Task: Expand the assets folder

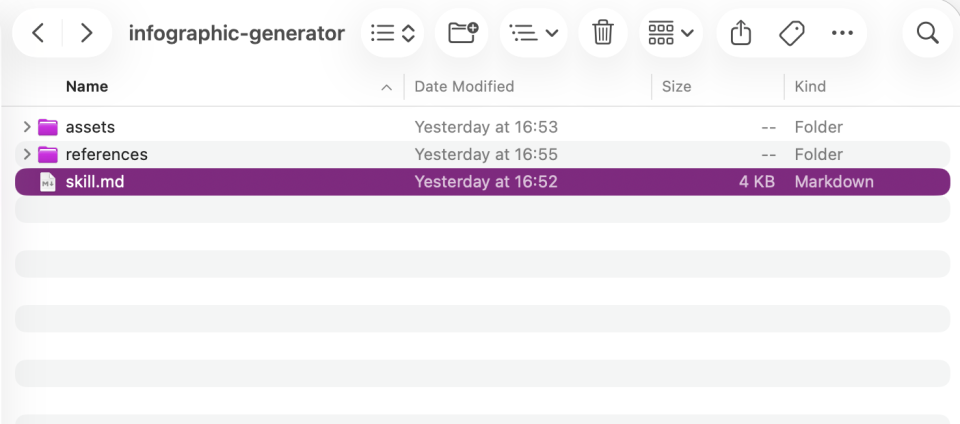Action: tap(27, 127)
